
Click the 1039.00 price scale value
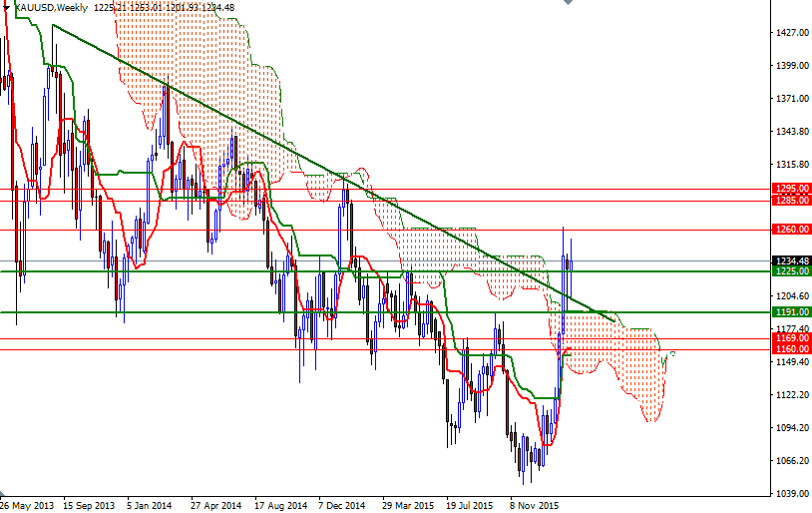point(792,494)
